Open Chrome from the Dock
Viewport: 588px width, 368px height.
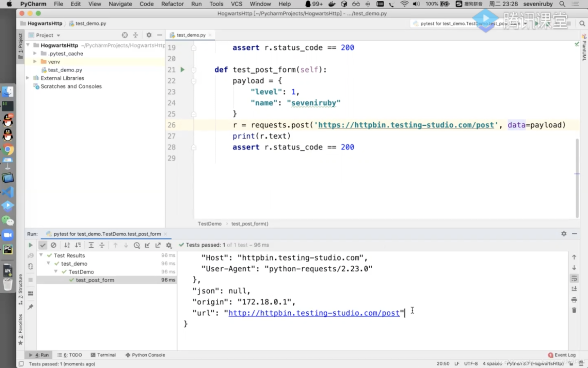tap(8, 150)
